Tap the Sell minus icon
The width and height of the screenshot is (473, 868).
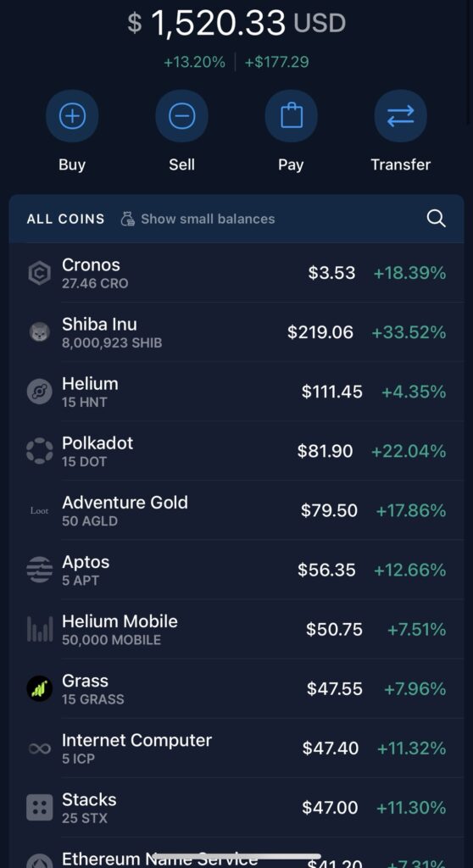pos(181,116)
